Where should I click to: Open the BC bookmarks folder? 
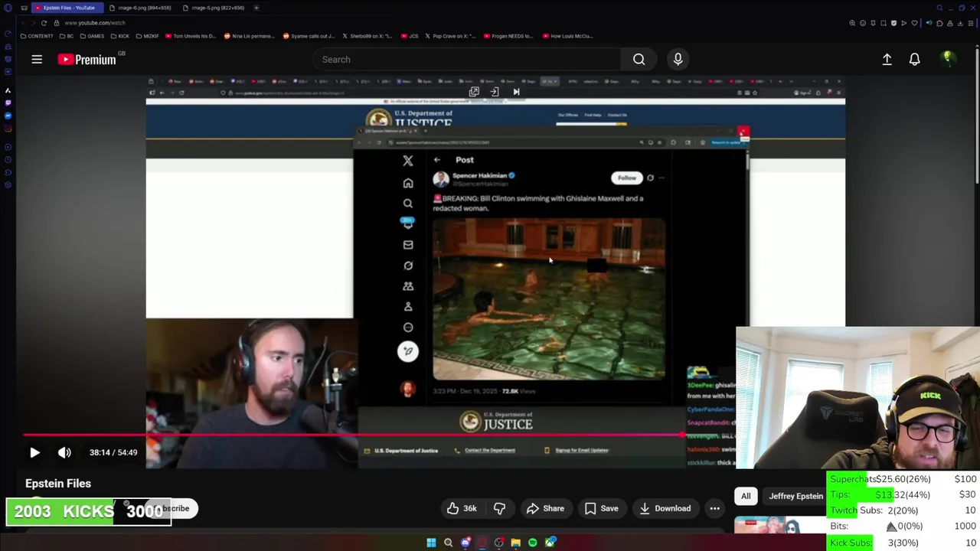pyautogui.click(x=67, y=36)
